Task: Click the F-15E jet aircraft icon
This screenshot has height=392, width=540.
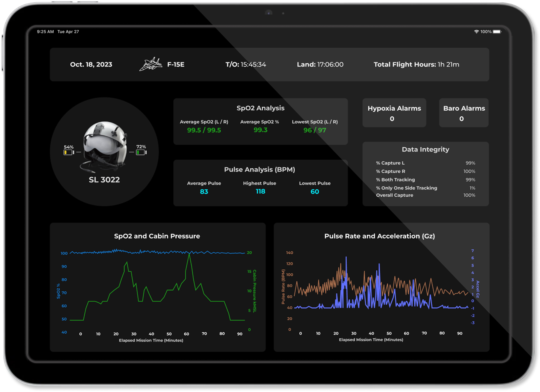Action: (x=151, y=64)
